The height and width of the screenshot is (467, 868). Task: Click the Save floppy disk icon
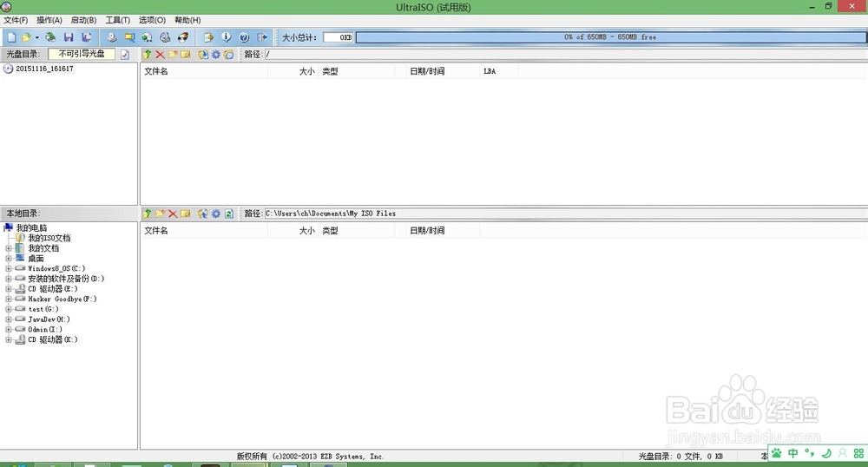pos(69,37)
